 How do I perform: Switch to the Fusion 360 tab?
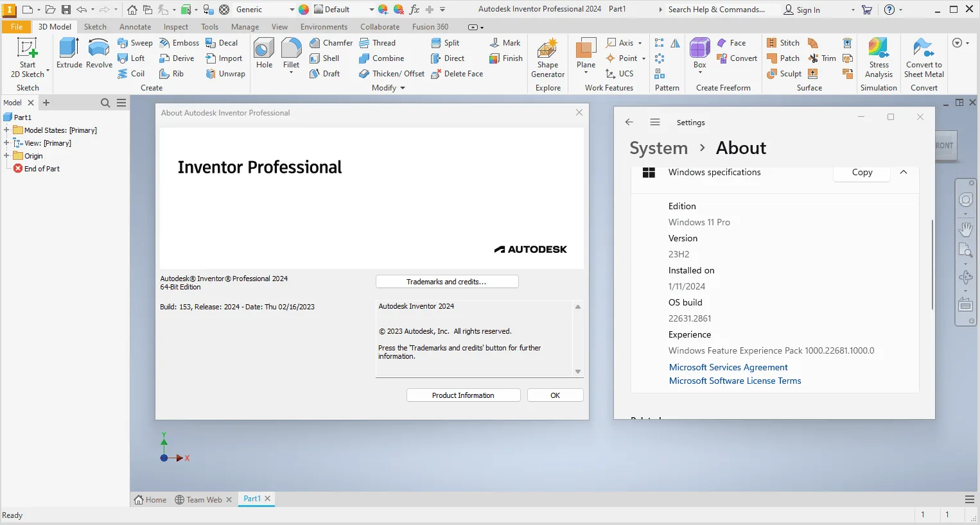tap(430, 27)
